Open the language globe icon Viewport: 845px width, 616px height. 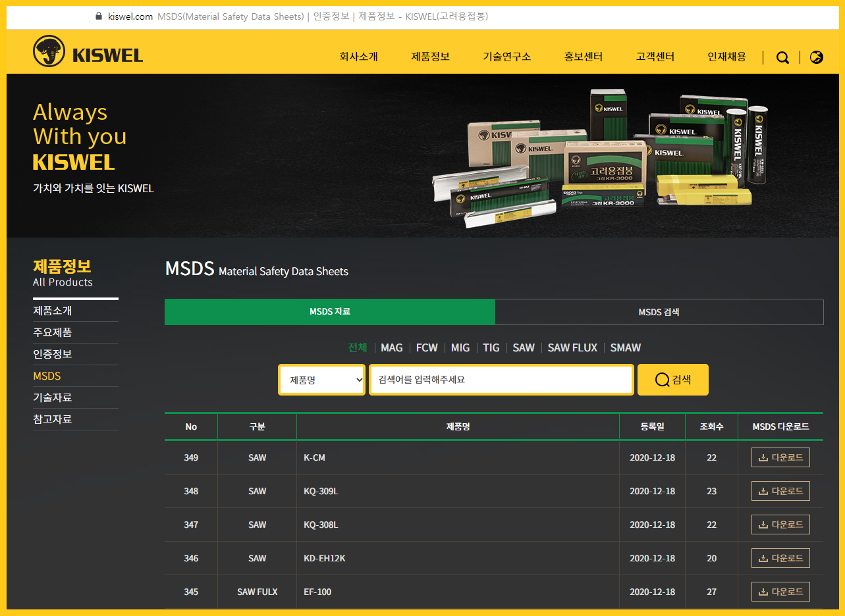817,57
